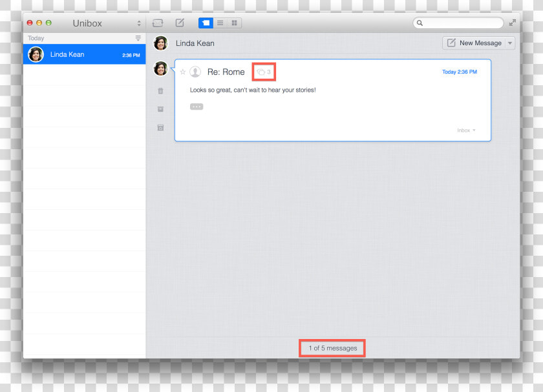Open the thread count icon showing 3

[264, 72]
